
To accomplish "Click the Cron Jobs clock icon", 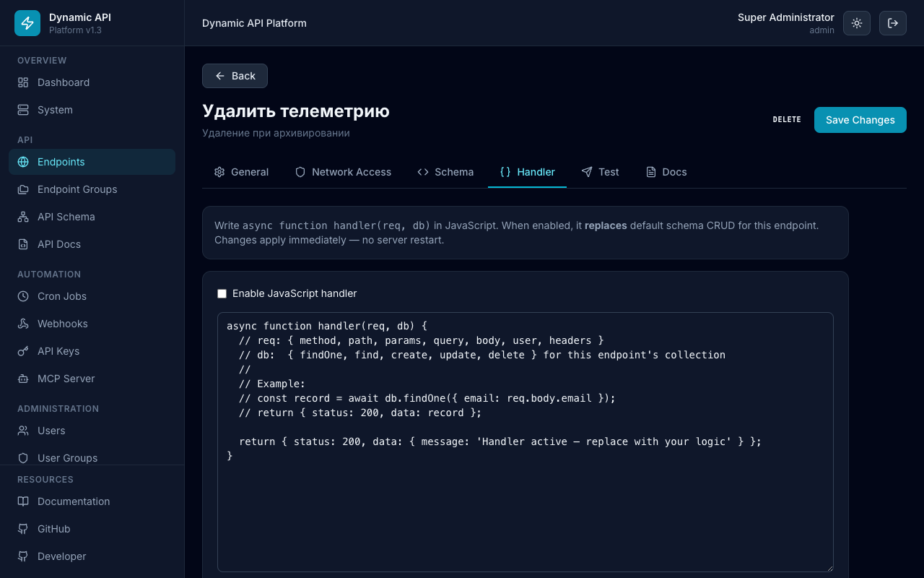I will pyautogui.click(x=23, y=296).
